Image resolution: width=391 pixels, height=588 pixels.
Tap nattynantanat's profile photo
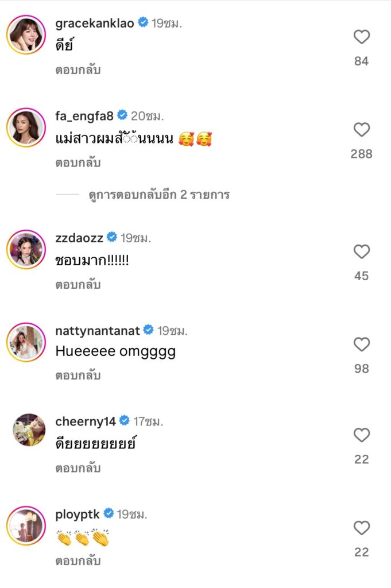click(26, 342)
